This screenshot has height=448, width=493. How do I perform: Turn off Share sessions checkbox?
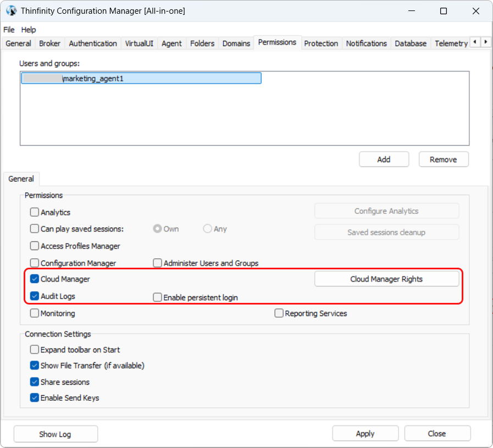(35, 382)
